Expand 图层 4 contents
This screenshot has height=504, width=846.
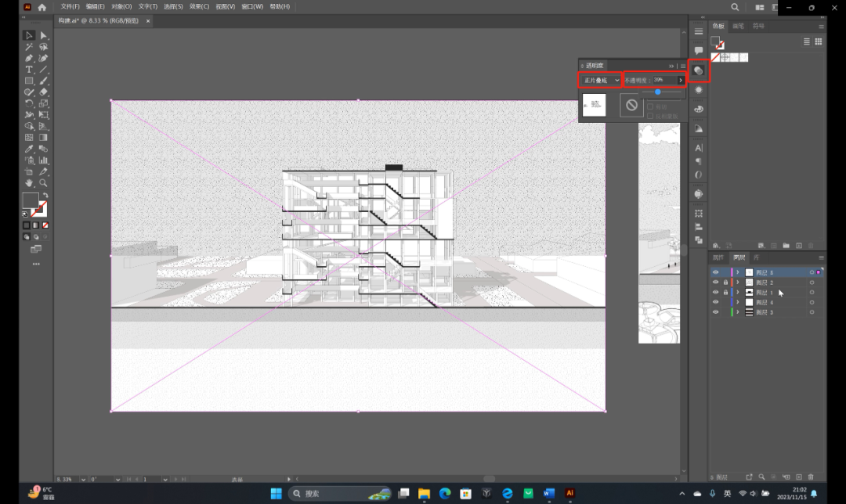coord(738,302)
